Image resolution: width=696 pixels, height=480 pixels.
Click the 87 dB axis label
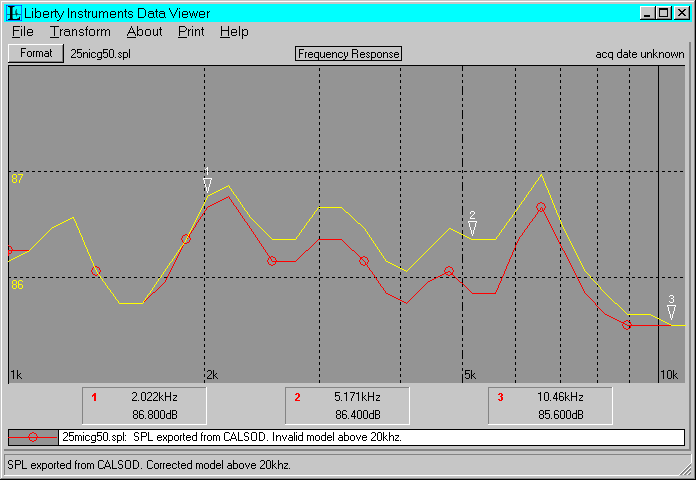point(17,179)
